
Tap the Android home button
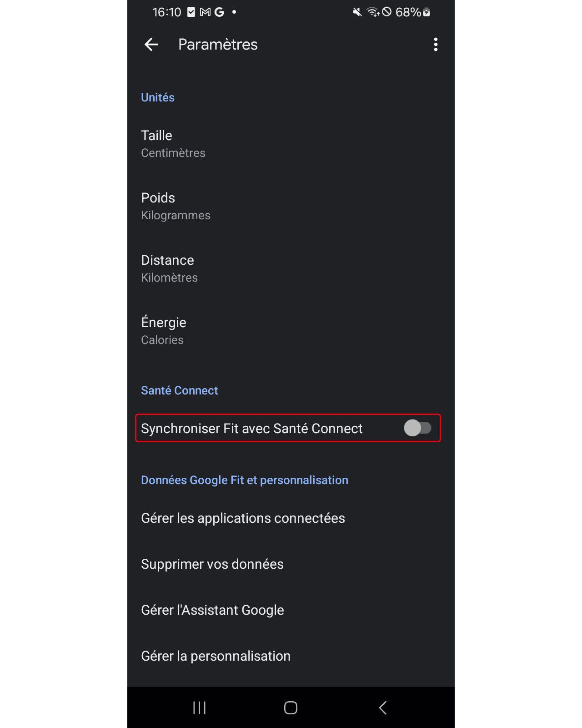(x=291, y=708)
